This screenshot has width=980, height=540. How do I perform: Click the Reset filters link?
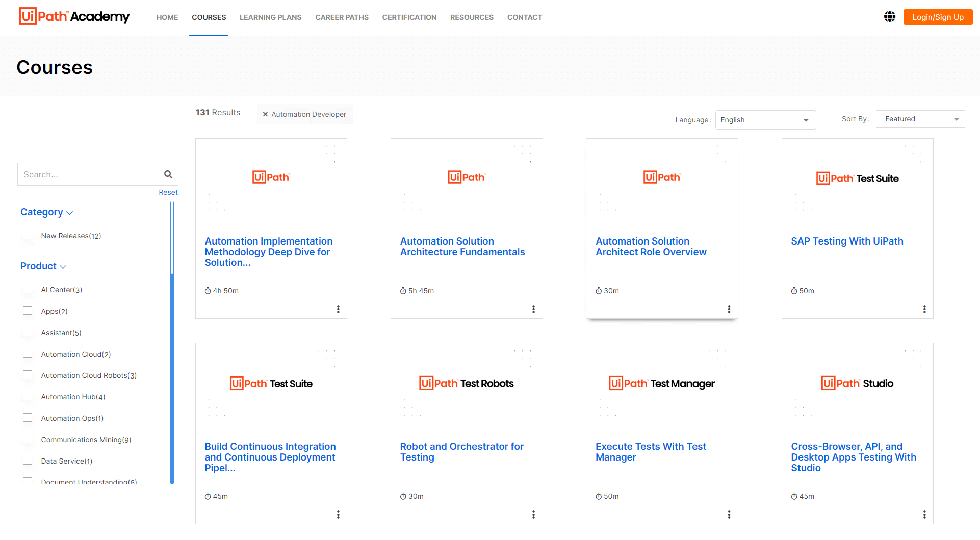point(168,192)
